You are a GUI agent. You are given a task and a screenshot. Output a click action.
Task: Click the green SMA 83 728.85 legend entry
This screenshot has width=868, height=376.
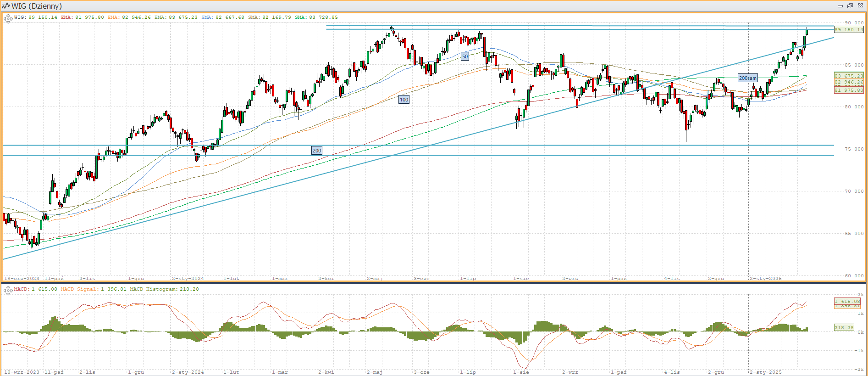click(x=316, y=17)
